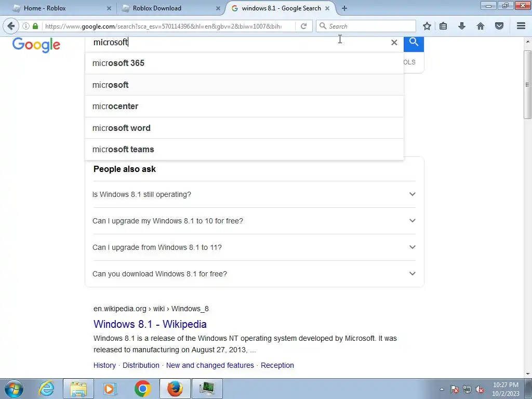This screenshot has width=532, height=399.
Task: Show bookmarks list icon
Action: point(443,26)
